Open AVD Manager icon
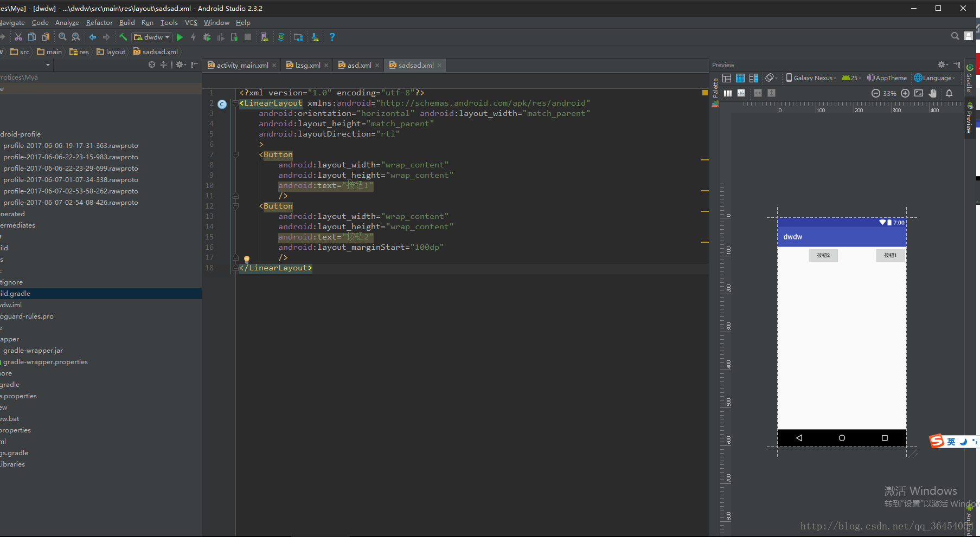The width and height of the screenshot is (980, 537). [x=264, y=37]
